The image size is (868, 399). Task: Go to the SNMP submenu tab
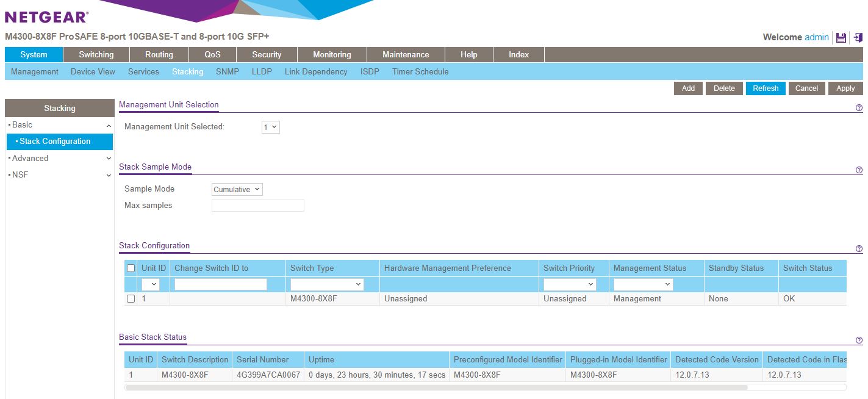228,71
